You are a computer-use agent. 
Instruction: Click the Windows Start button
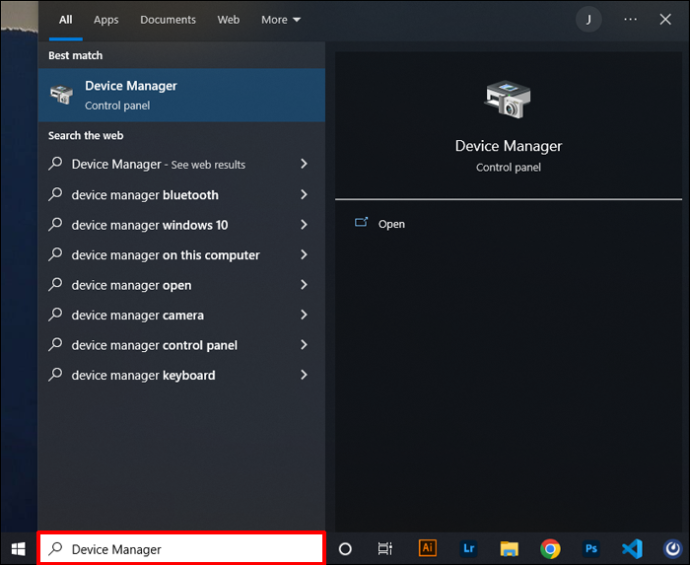[18, 549]
